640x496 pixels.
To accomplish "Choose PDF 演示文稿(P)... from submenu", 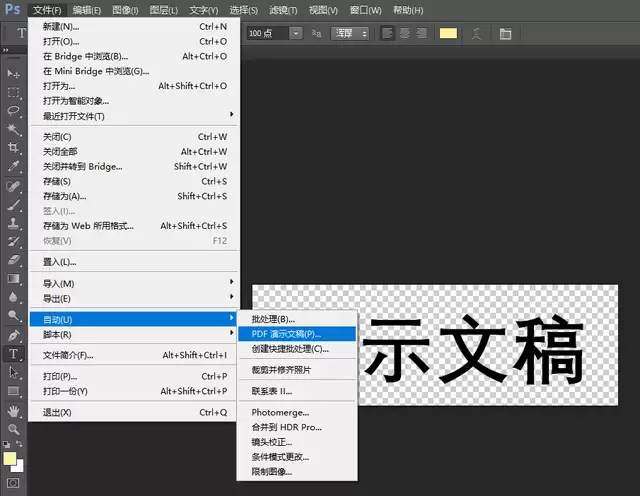I will (284, 333).
